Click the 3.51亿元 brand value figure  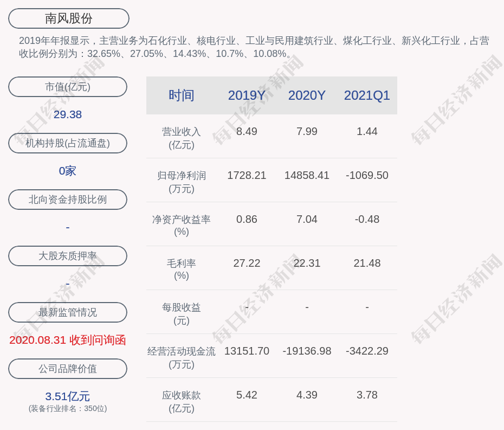click(x=68, y=396)
